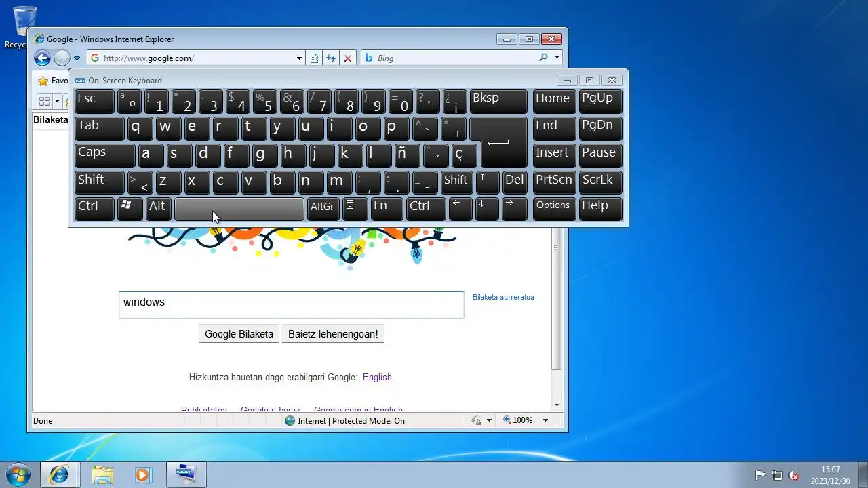Toggle the right Shift key
This screenshot has height=488, width=868.
(456, 182)
